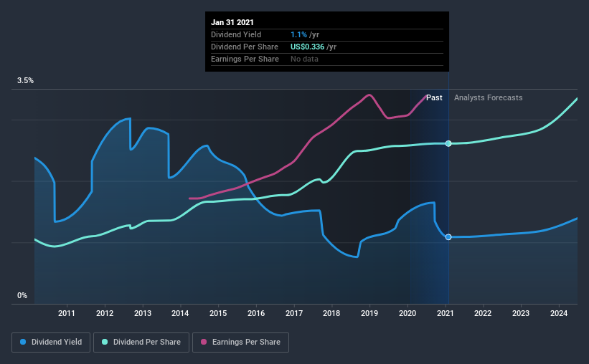The height and width of the screenshot is (364, 589).
Task: Select the 2018 label on the x-axis
Action: [x=331, y=313]
